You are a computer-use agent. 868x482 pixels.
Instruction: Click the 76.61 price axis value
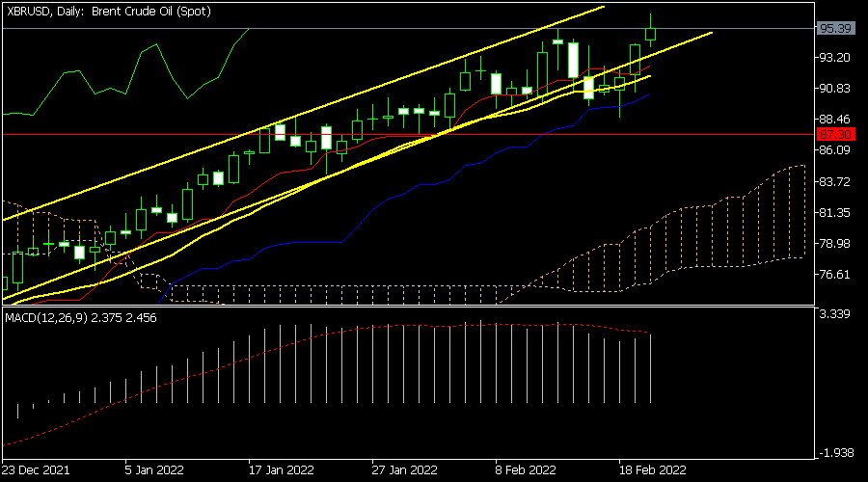click(x=835, y=275)
